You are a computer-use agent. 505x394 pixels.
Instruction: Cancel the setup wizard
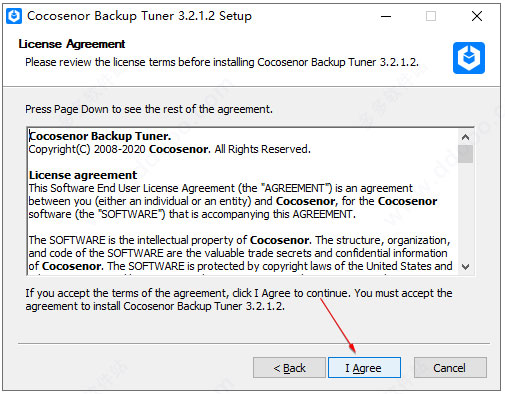pos(450,368)
